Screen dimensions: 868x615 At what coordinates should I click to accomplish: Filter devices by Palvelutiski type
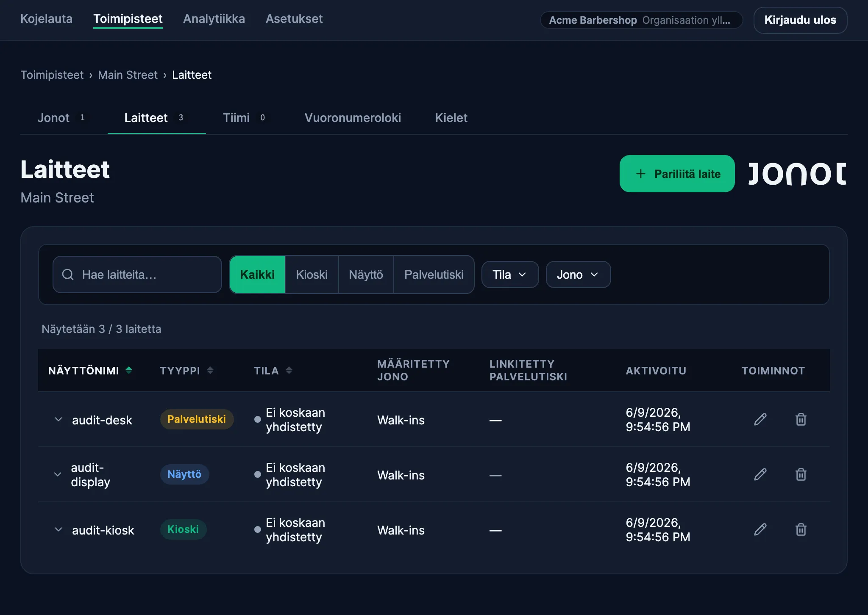pyautogui.click(x=434, y=274)
